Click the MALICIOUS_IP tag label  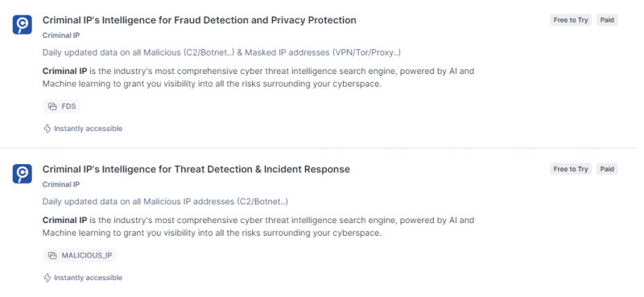(x=87, y=255)
